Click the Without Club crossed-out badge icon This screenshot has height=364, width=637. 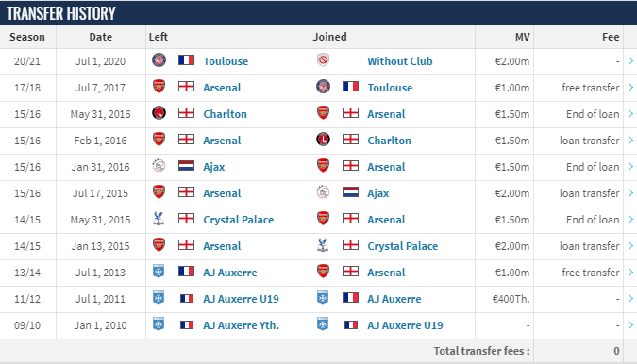click(323, 60)
